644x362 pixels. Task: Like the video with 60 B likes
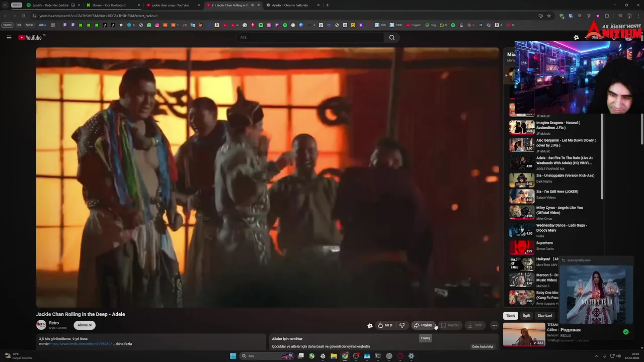coord(385,325)
